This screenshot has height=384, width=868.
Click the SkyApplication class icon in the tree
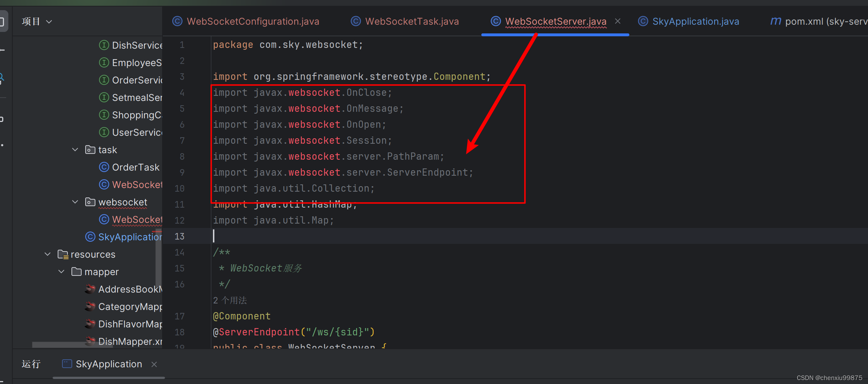tap(90, 237)
